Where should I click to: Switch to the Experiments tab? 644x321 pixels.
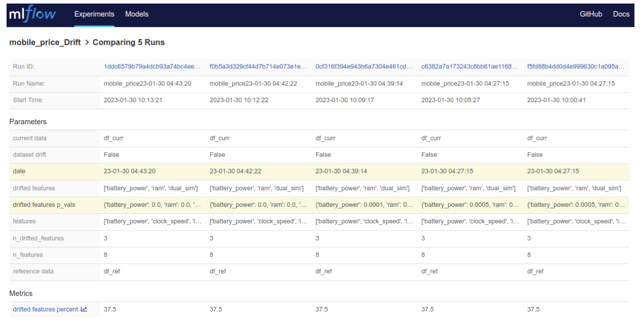(x=94, y=14)
